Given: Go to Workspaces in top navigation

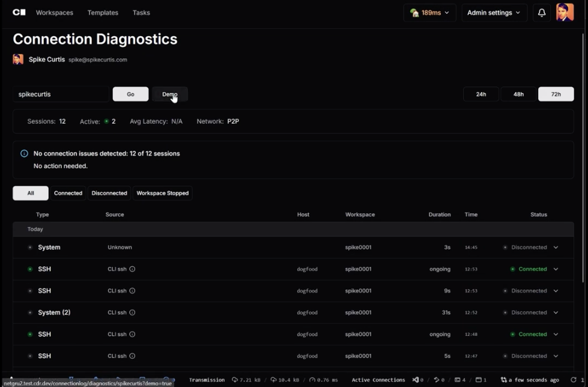Looking at the screenshot, I should [55, 13].
